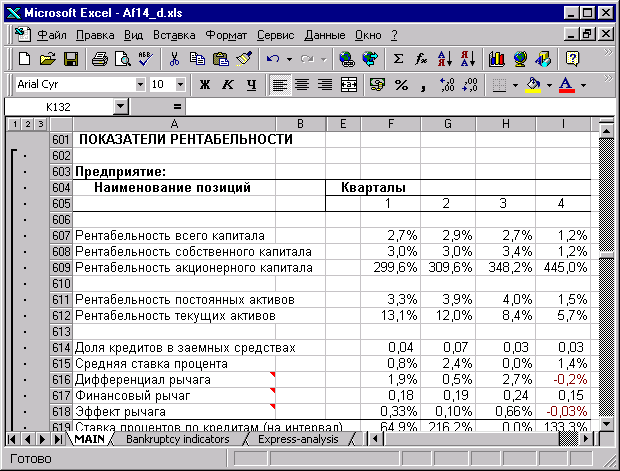
Task: Toggle right alignment
Action: click(x=325, y=85)
